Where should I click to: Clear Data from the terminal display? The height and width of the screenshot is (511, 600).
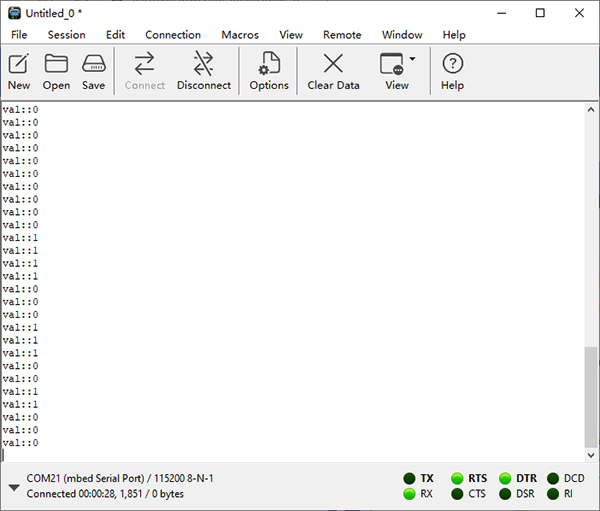click(333, 72)
